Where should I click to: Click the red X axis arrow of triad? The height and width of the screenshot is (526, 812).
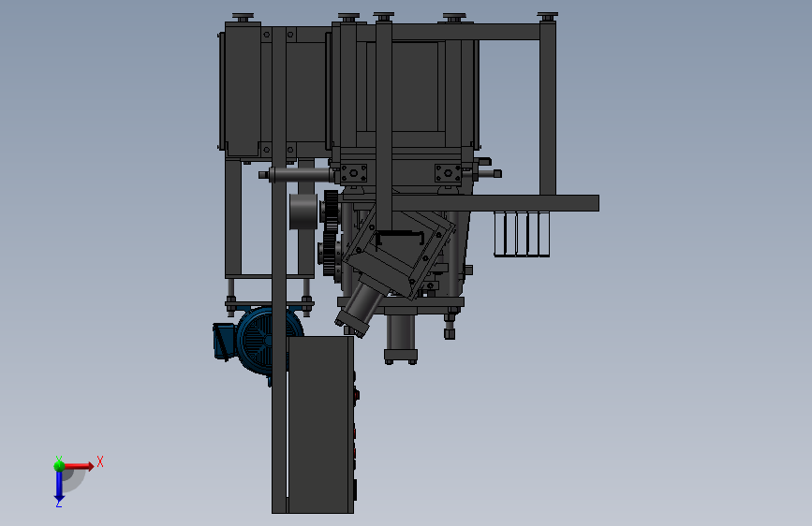(x=78, y=466)
